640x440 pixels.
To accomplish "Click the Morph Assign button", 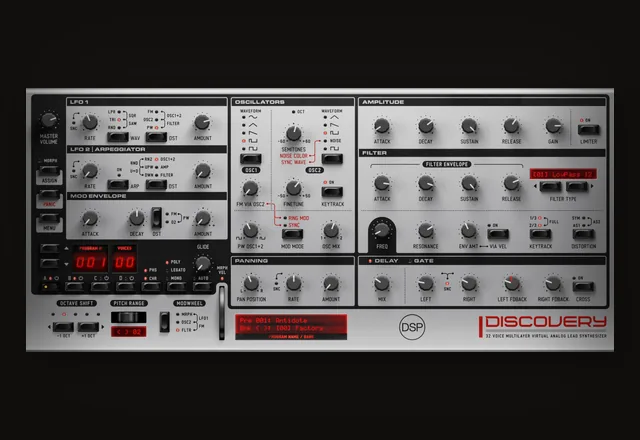I will pyautogui.click(x=49, y=170).
